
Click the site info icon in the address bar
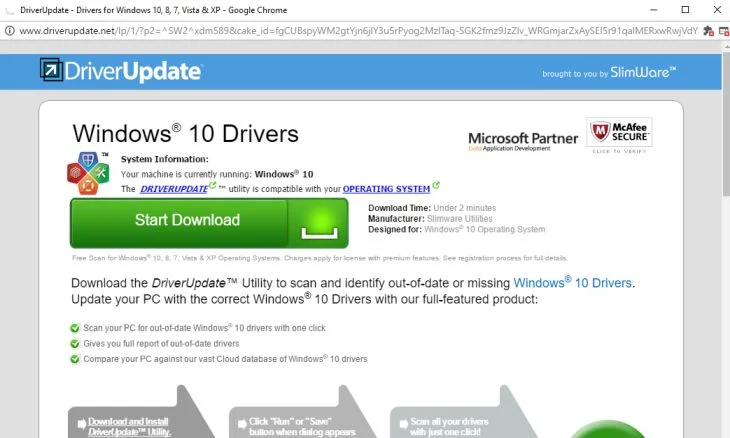(9, 31)
